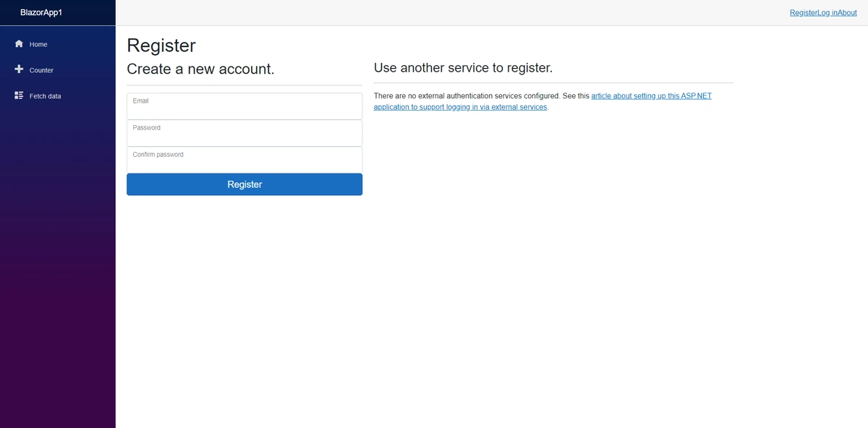Focus the Email input field
Screen dimensions: 868x428
pos(244,106)
